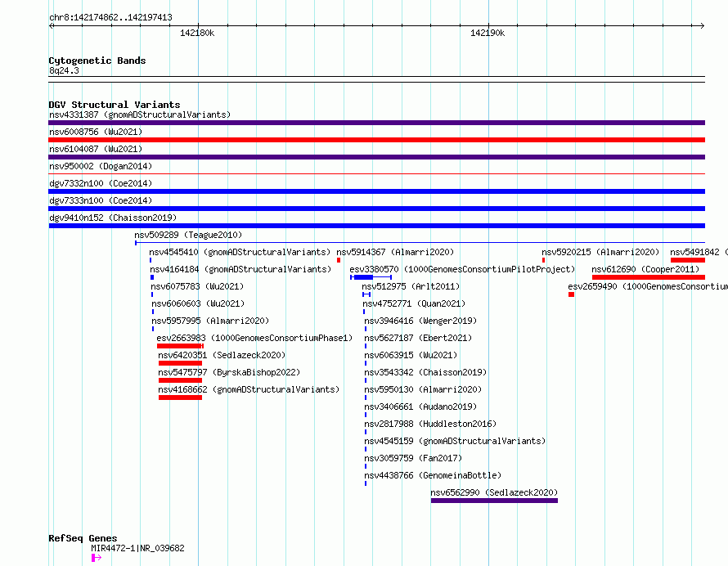
Task: Click the nsv4331387 gnomADStructuralVariants variant label
Action: (140, 115)
